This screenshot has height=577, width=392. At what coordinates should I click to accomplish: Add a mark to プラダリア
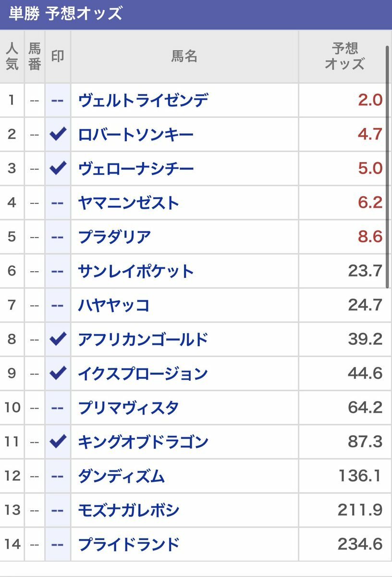pos(58,237)
